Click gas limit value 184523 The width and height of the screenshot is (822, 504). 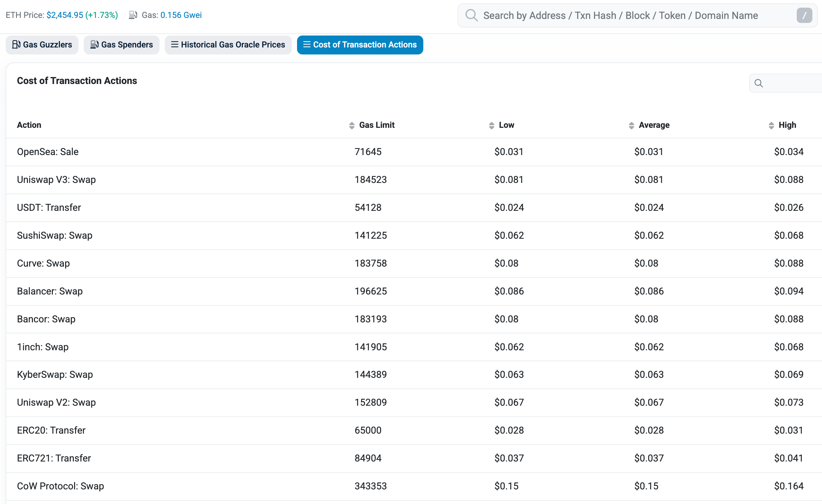click(x=371, y=180)
